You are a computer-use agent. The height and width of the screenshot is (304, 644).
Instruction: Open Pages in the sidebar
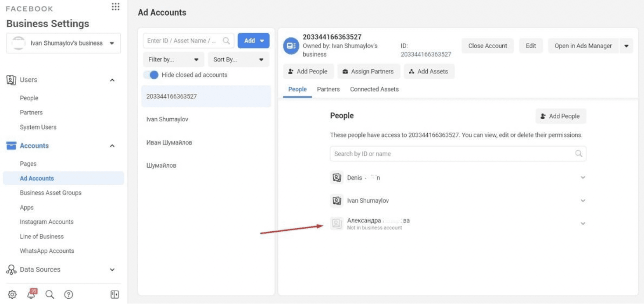pyautogui.click(x=28, y=164)
